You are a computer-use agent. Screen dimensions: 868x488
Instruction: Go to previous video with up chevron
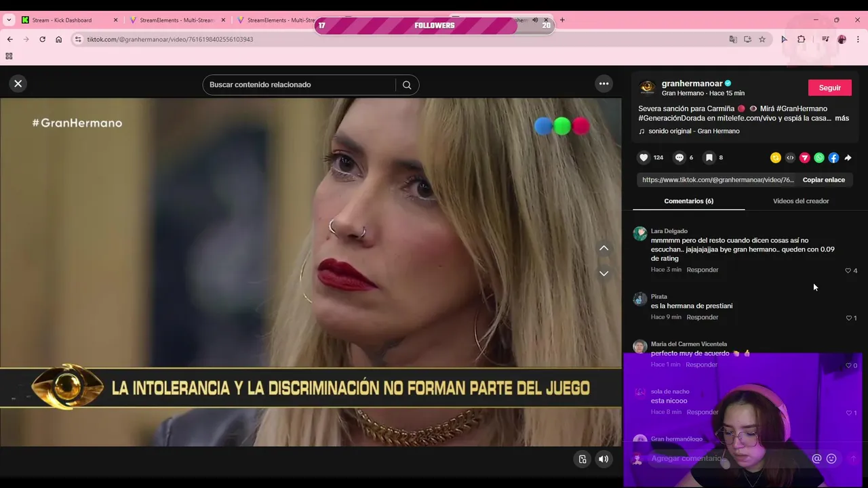604,248
